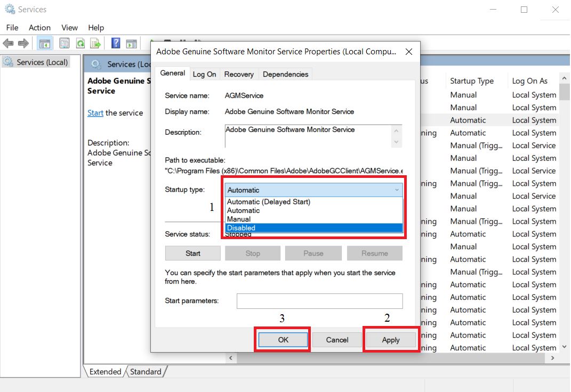Toggle the Show/Hide Action Pane toolbar icon

pos(131,44)
